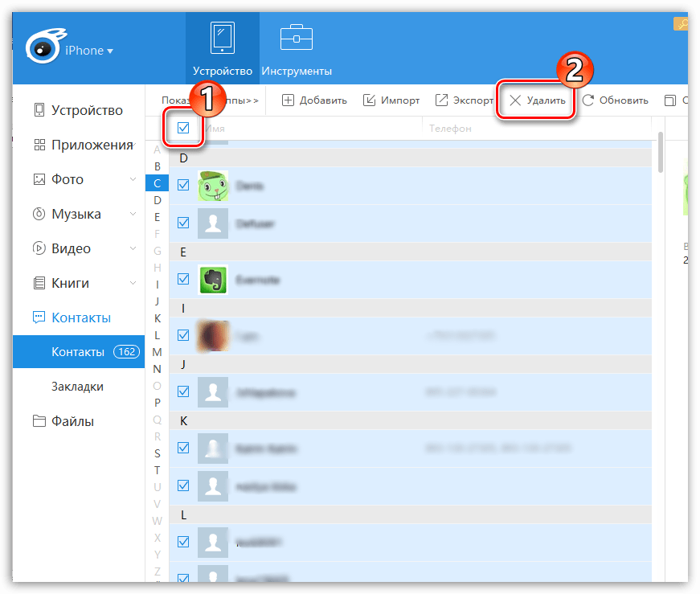Image resolution: width=700 pixels, height=594 pixels.
Task: Click the Device sidebar phone icon
Action: click(x=39, y=110)
